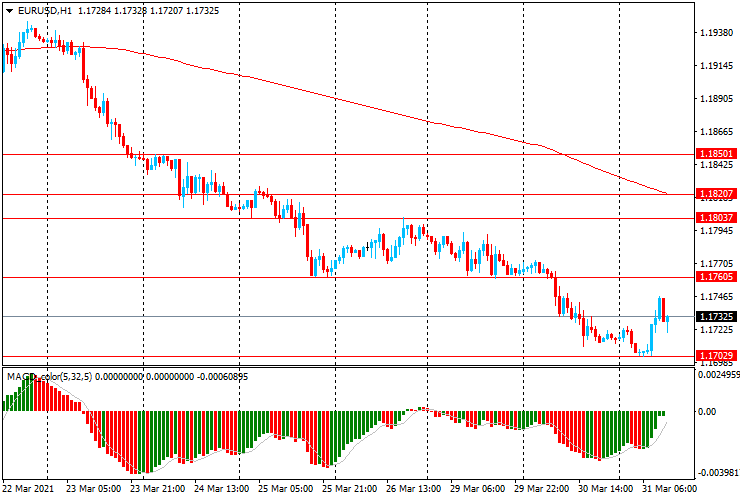
Task: Select the 1.17029 horizontal level label
Action: point(716,356)
